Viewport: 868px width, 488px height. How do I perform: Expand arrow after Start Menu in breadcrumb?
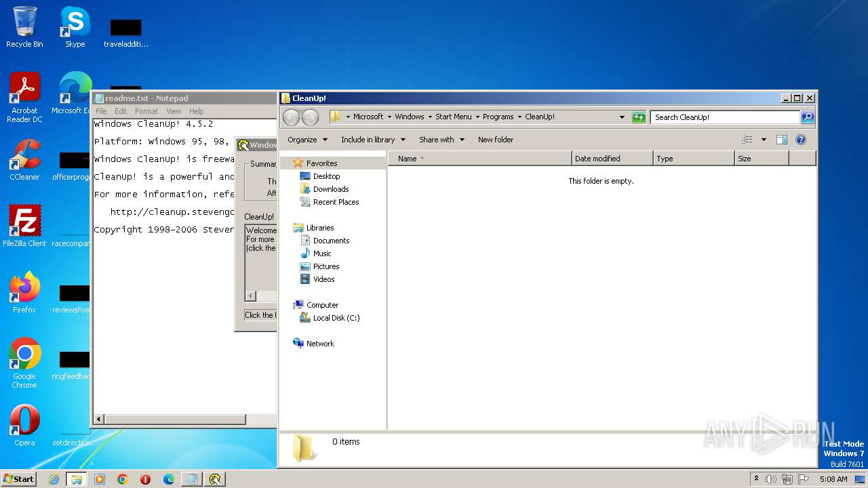pyautogui.click(x=477, y=117)
